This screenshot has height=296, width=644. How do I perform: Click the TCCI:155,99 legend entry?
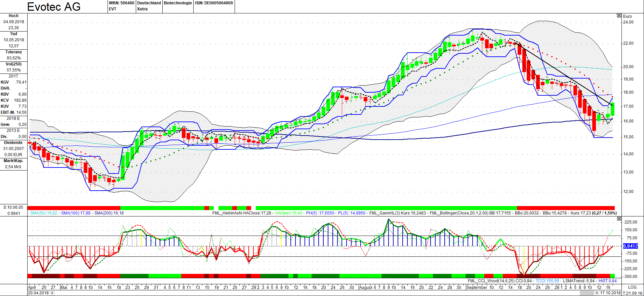click(x=547, y=281)
